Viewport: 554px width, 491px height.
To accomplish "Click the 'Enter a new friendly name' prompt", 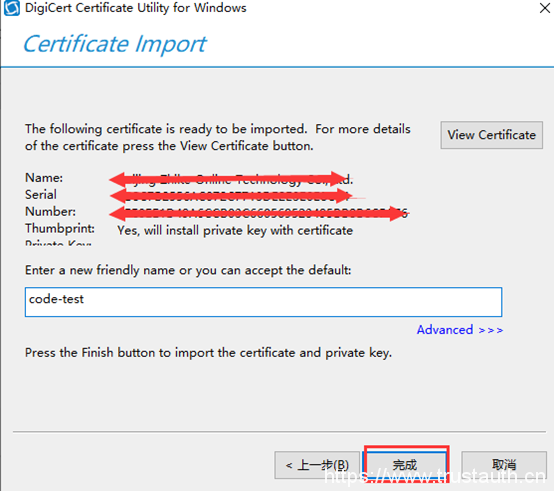I will click(188, 270).
